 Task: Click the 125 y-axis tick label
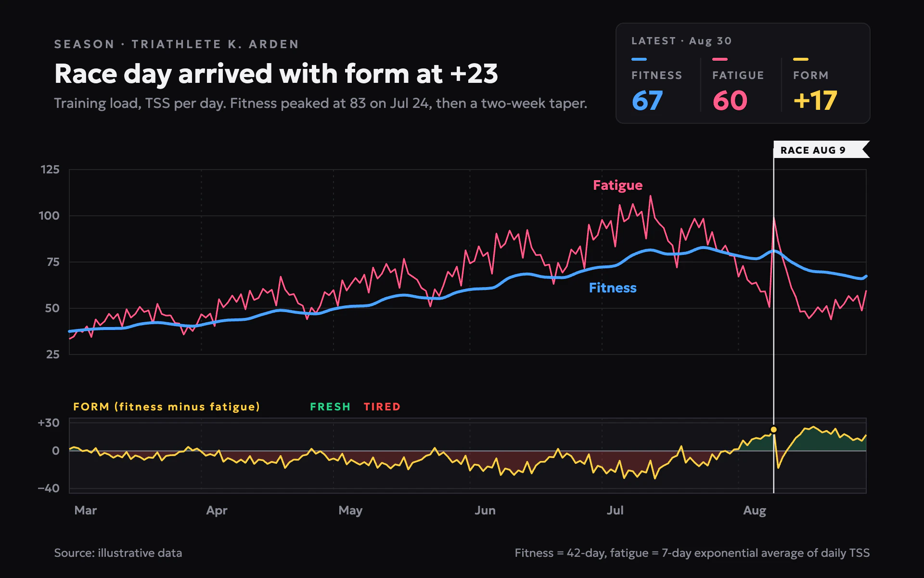[50, 170]
